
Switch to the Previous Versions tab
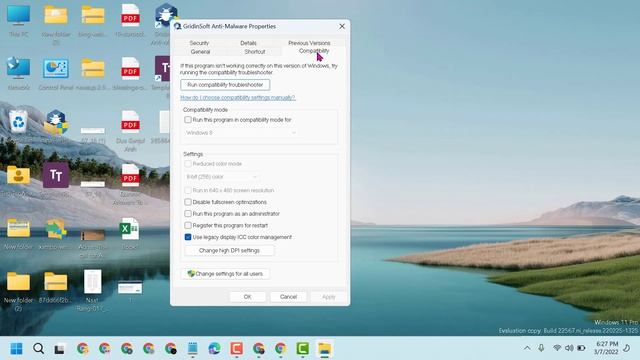tap(309, 43)
